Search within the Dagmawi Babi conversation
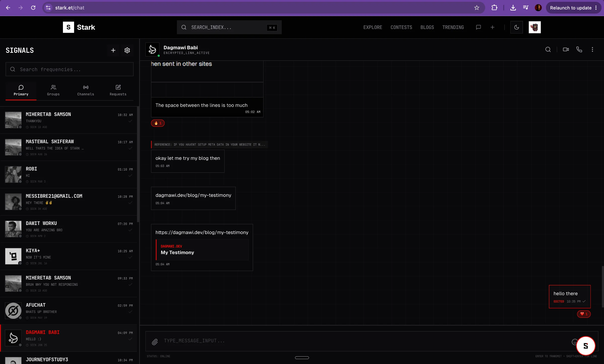The height and width of the screenshot is (364, 604). coord(548,50)
